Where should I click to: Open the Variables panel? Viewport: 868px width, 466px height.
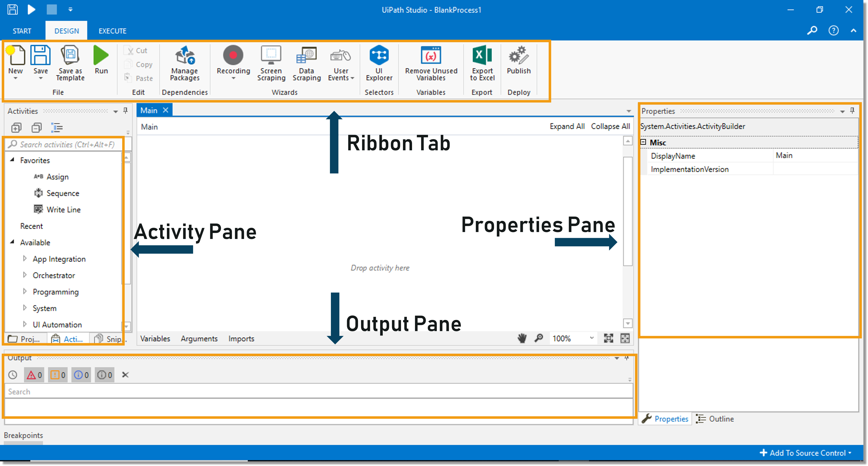coord(155,339)
